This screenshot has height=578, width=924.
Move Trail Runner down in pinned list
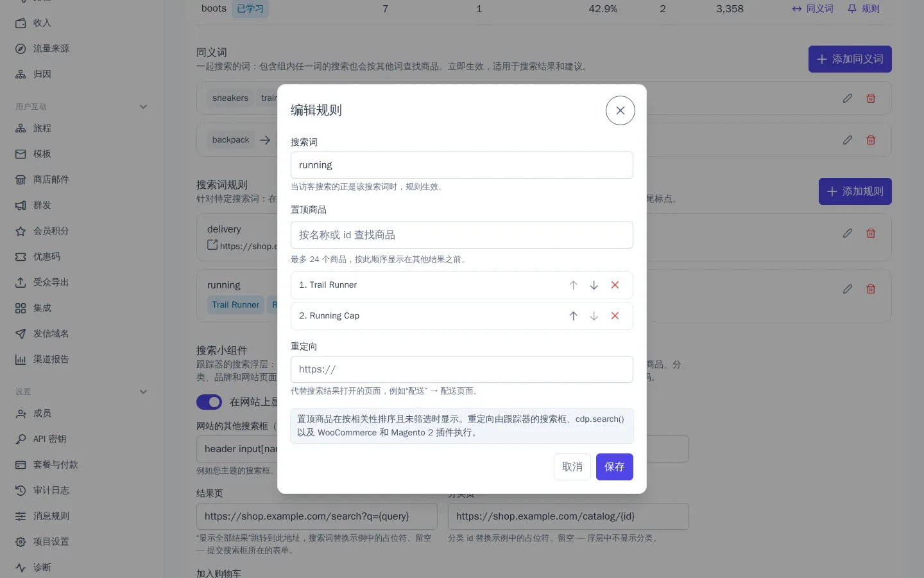click(594, 285)
